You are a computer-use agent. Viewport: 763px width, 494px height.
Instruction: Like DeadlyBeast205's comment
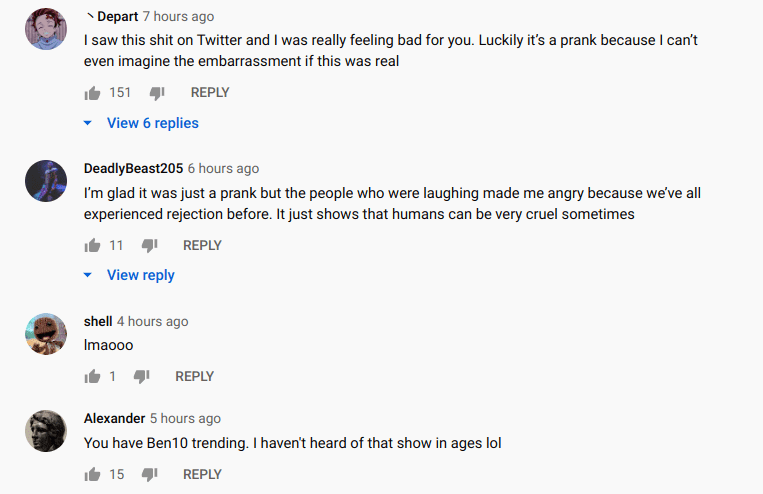point(93,246)
